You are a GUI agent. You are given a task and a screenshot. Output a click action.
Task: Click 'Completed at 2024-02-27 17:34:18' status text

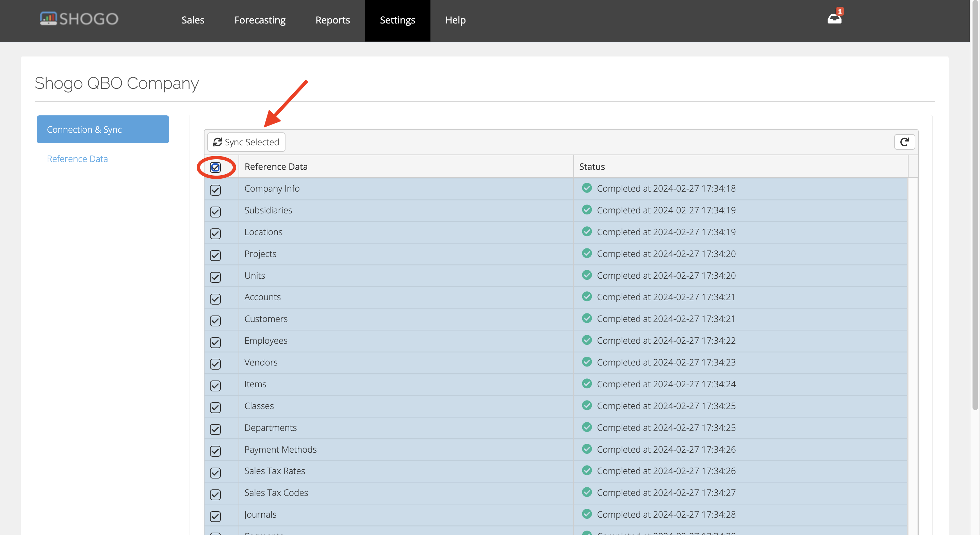pos(666,188)
